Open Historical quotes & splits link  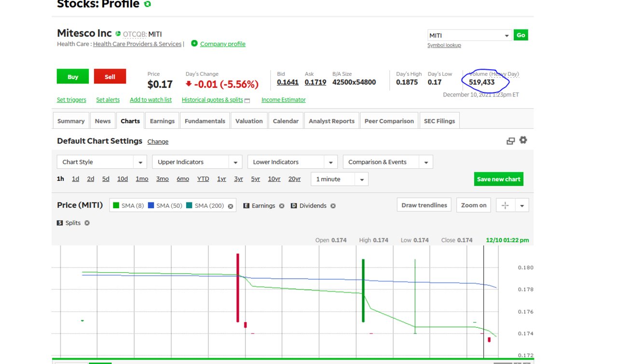pyautogui.click(x=212, y=100)
